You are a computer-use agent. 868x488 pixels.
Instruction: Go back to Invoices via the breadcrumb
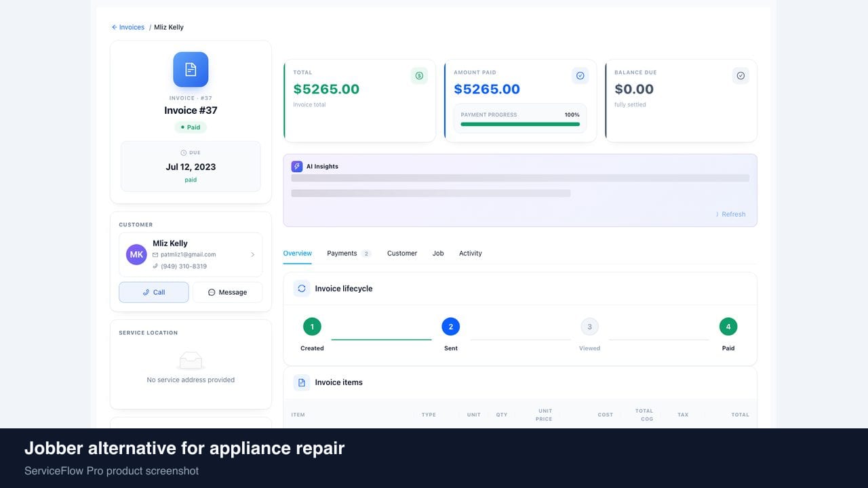coord(128,27)
